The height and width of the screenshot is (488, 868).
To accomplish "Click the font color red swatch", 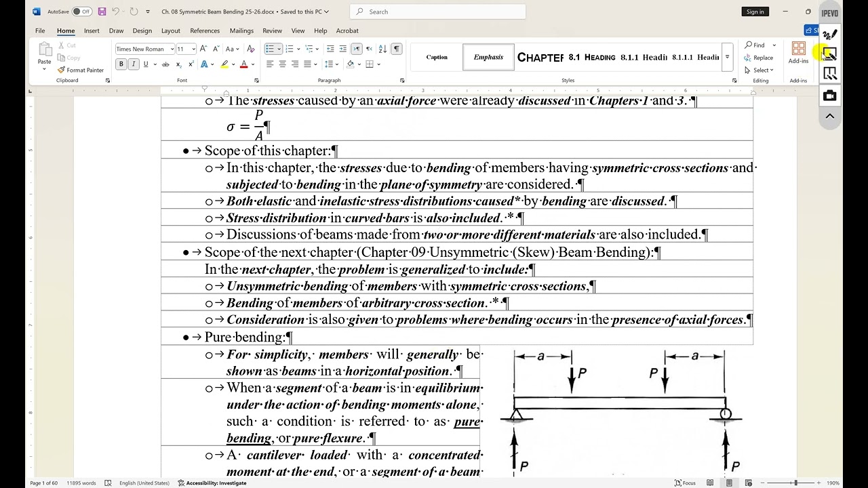I will pyautogui.click(x=243, y=64).
